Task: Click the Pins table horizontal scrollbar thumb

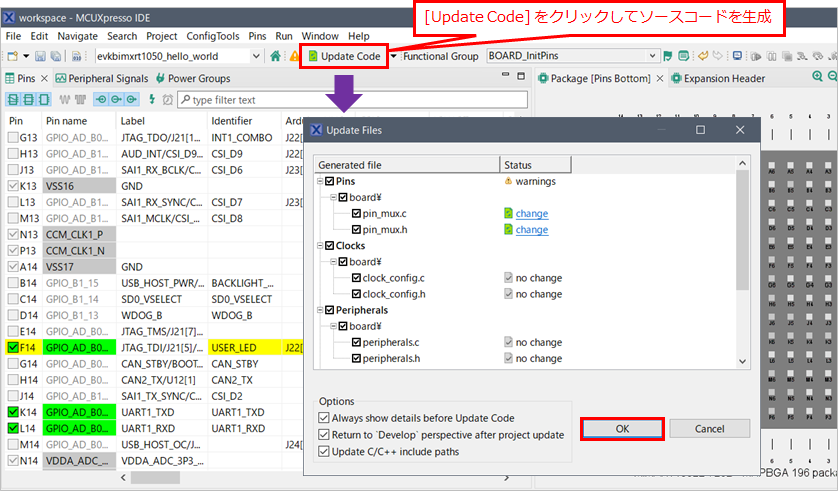Action: point(156,477)
